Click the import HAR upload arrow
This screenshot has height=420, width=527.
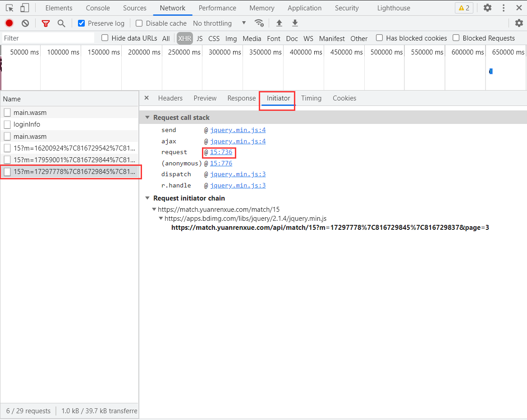click(x=279, y=23)
